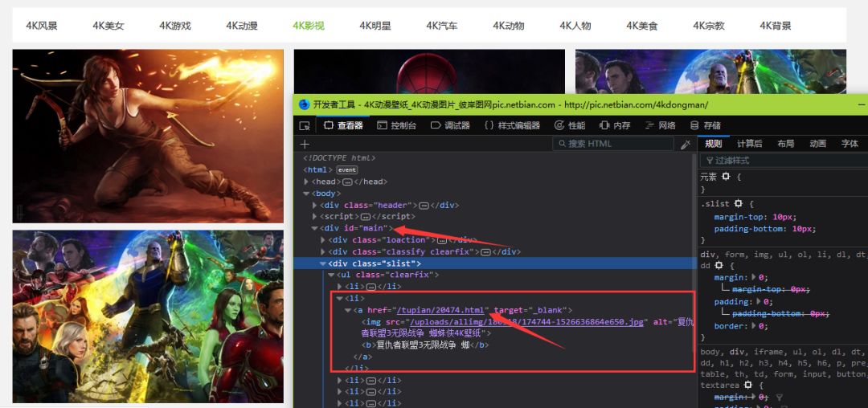Viewport: 868px width, 408px height.
Task: Click the ellipsis badge in the script node
Action: pos(365,217)
